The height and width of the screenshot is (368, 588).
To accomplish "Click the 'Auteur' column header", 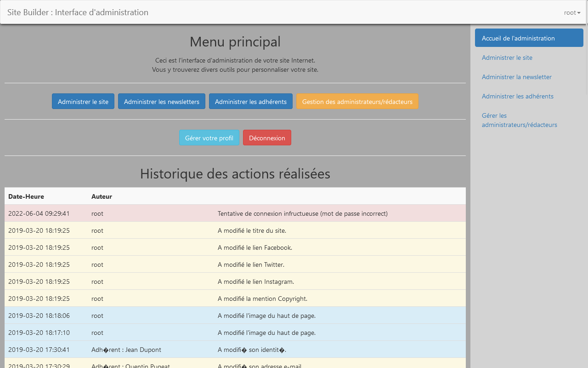I will [102, 196].
